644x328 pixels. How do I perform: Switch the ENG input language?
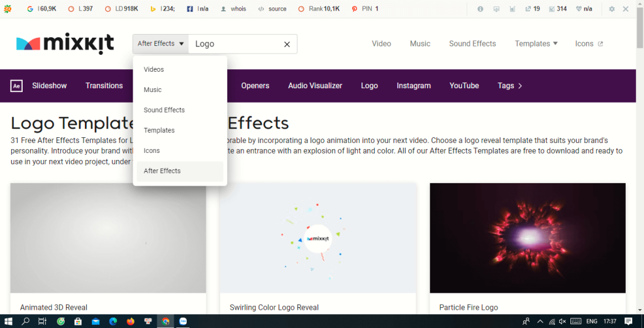(592, 322)
